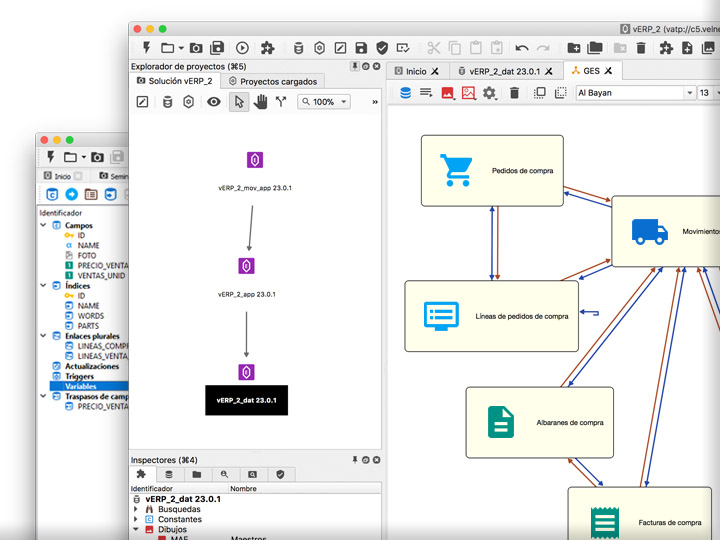Click the branch/fork tool icon in explorer
720x540 pixels.
[281, 101]
